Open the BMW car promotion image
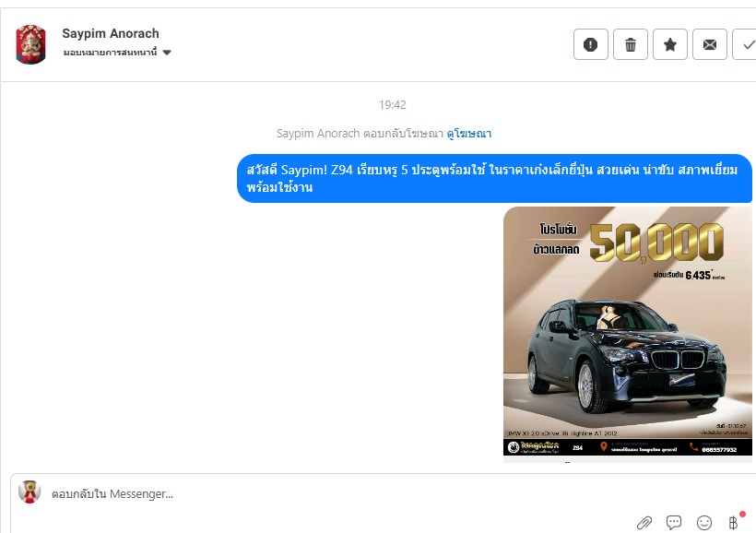This screenshot has height=533, width=756. (x=627, y=331)
